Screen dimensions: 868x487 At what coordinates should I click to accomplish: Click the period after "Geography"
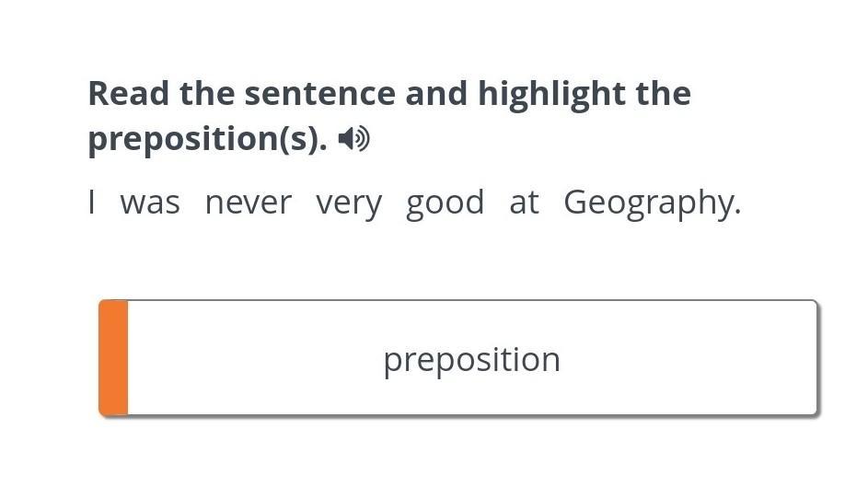point(737,212)
